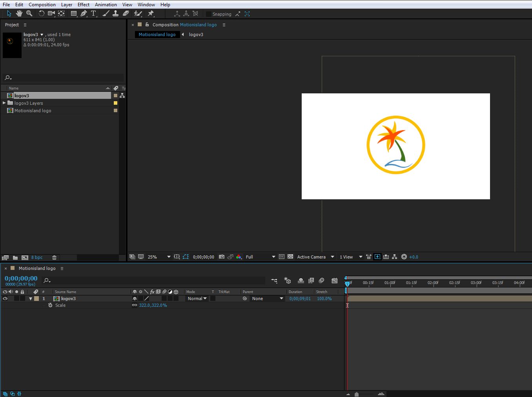Viewport: 532px width, 397px height.
Task: Expand logov3 Layers folder
Action: (4, 103)
